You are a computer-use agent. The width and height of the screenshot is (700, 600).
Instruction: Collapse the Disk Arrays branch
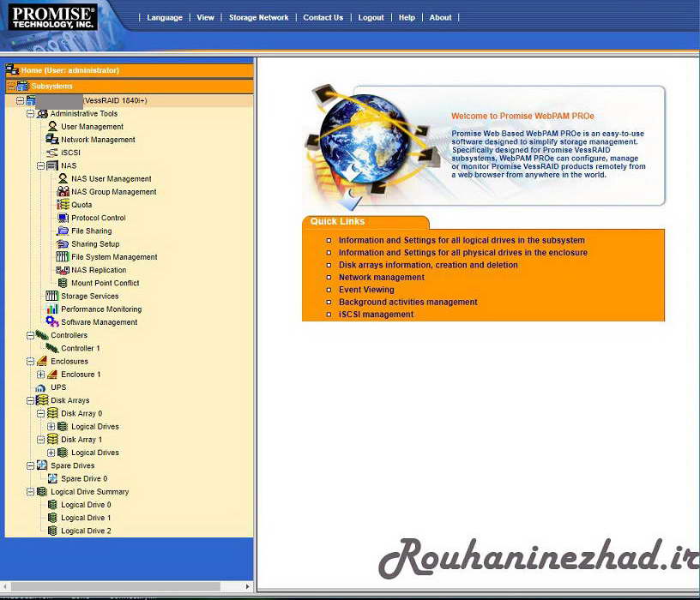[x=30, y=400]
